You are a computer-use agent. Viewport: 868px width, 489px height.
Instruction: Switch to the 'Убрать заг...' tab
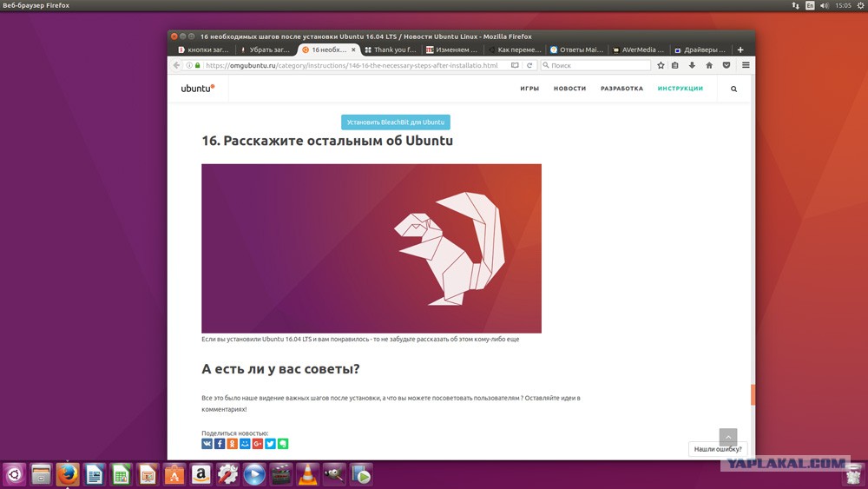(x=265, y=50)
